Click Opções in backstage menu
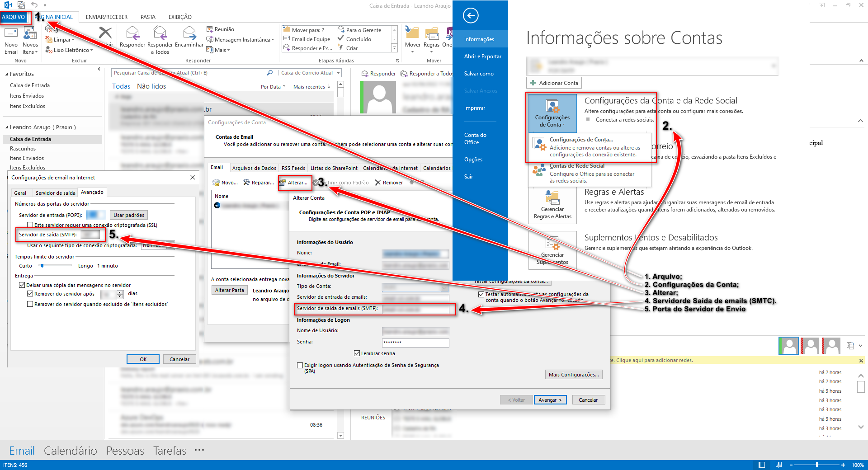The height and width of the screenshot is (470, 868). tap(473, 160)
